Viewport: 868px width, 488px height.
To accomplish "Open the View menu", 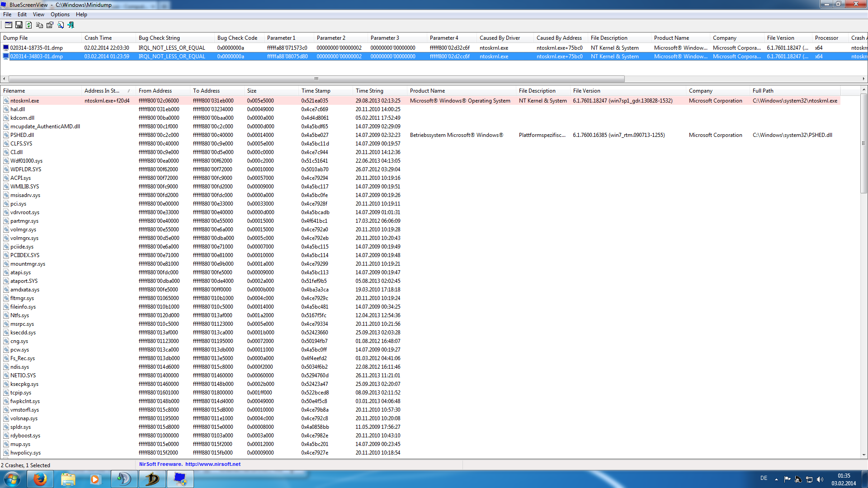I will coord(38,14).
